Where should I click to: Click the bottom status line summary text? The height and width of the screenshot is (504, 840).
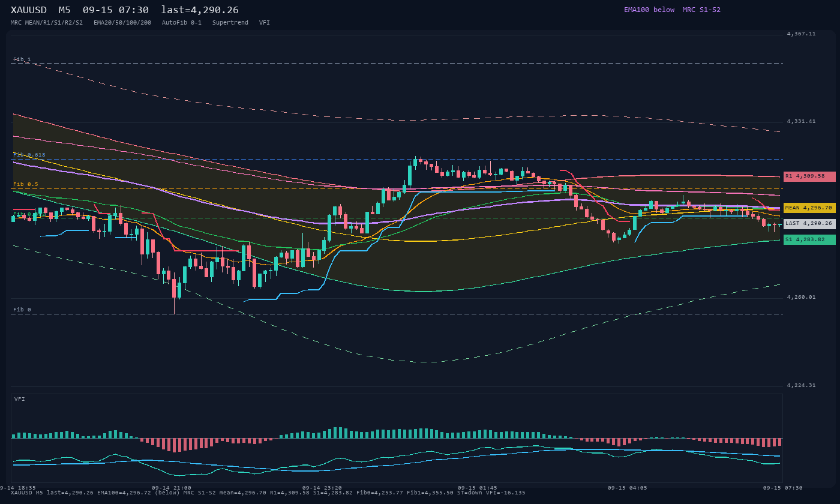tap(268, 493)
